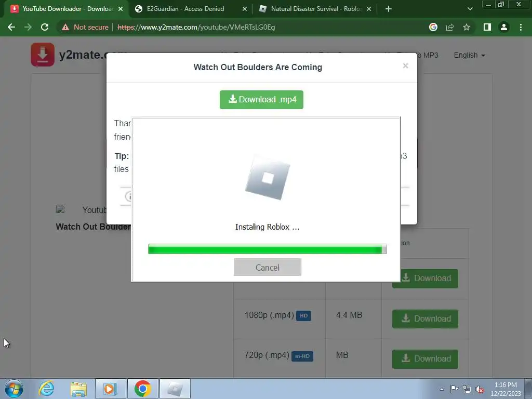Click the Action Center flag icon
The image size is (532, 399).
point(454,389)
